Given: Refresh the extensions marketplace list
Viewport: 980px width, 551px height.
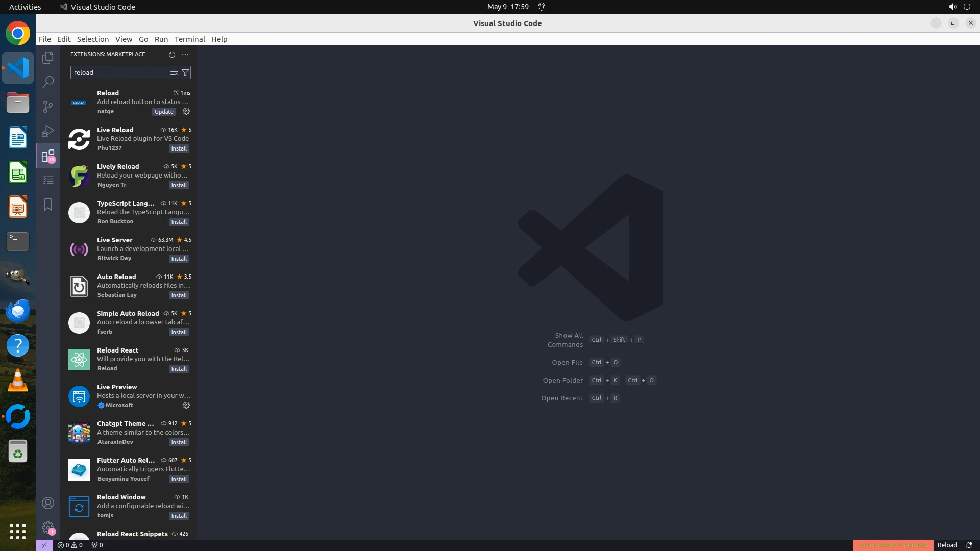Looking at the screenshot, I should [172, 54].
